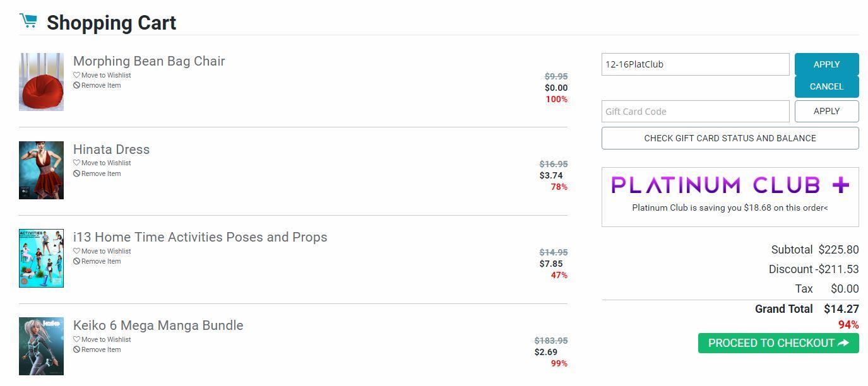This screenshot has width=868, height=386.
Task: Check gift card status and balance
Action: point(730,138)
